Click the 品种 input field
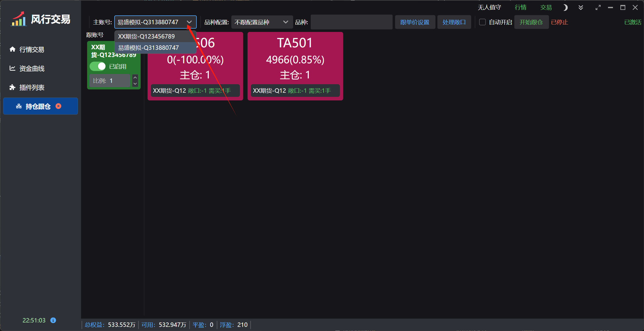644x331 pixels. (351, 22)
